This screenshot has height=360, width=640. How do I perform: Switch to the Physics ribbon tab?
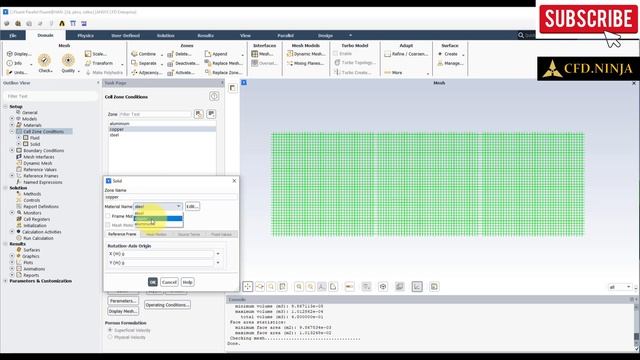click(x=85, y=36)
